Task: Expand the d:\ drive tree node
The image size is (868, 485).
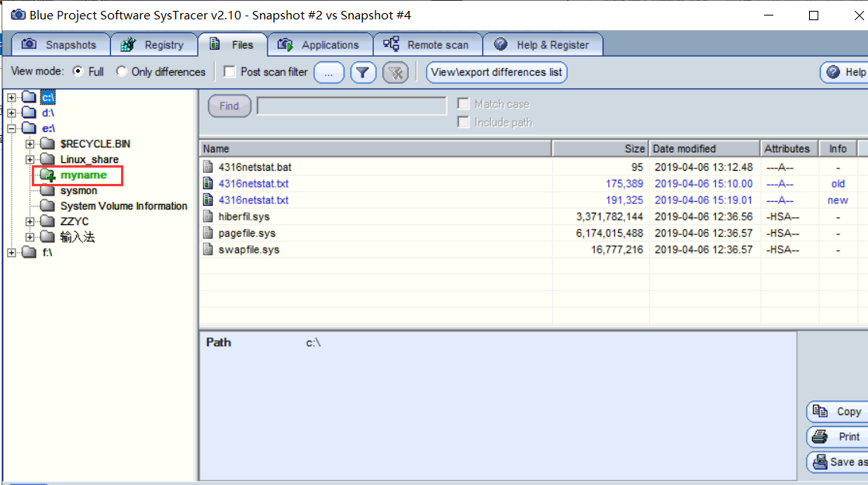Action: (x=12, y=113)
